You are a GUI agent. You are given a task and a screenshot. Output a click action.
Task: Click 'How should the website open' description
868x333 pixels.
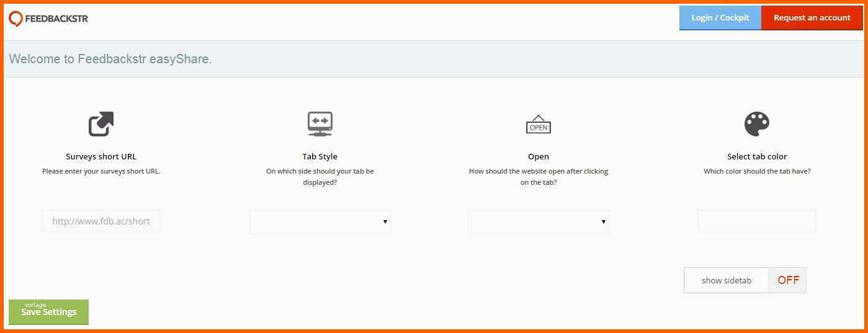539,177
